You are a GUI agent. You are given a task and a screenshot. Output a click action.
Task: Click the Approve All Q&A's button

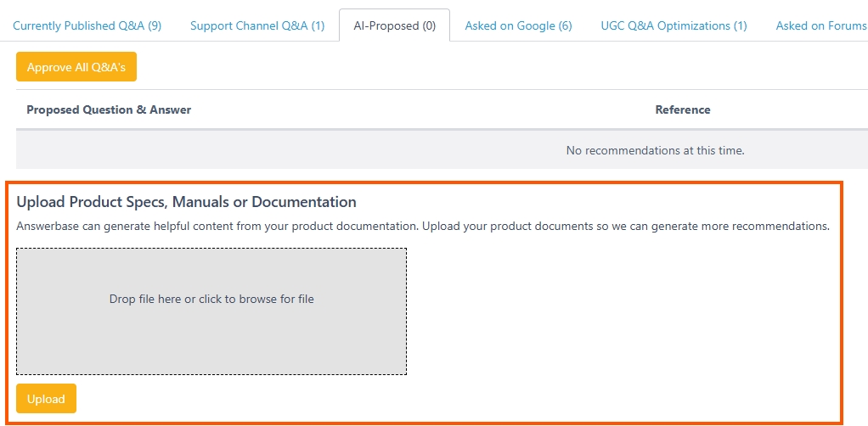tap(76, 67)
